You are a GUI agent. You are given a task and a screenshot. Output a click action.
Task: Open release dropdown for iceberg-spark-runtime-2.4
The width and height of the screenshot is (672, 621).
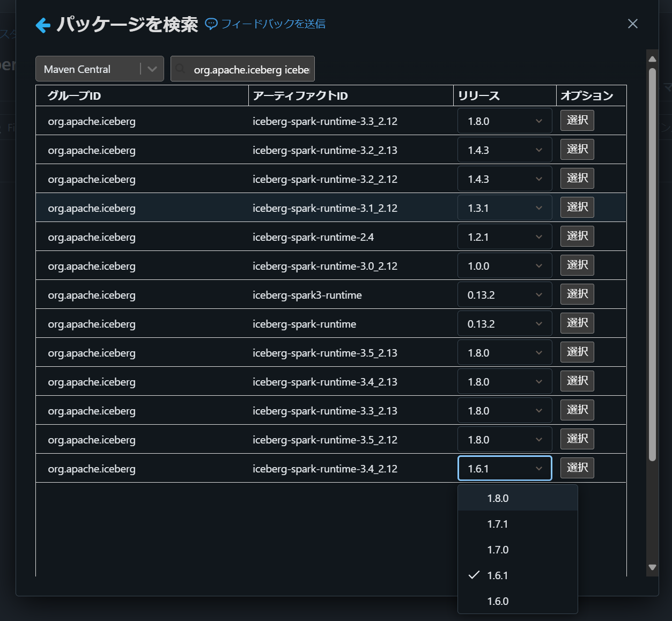coord(505,236)
